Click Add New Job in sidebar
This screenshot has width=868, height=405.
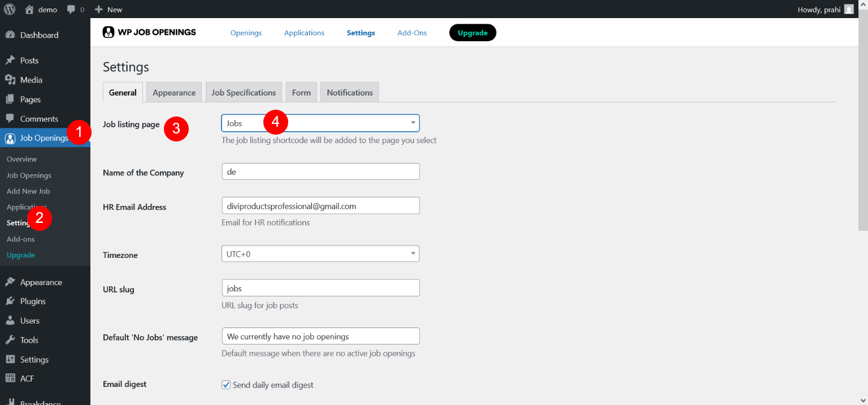tap(28, 191)
